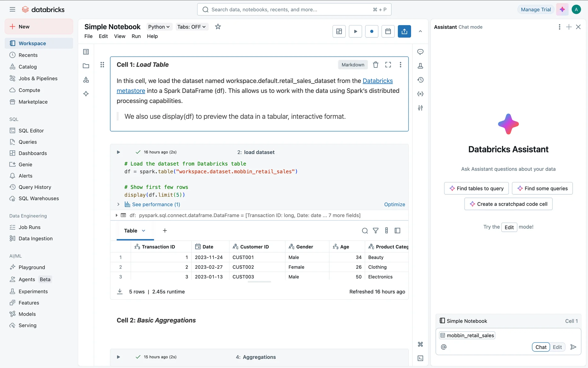The height and width of the screenshot is (368, 588).
Task: Open the notebook schedule calendar icon
Action: click(x=388, y=31)
